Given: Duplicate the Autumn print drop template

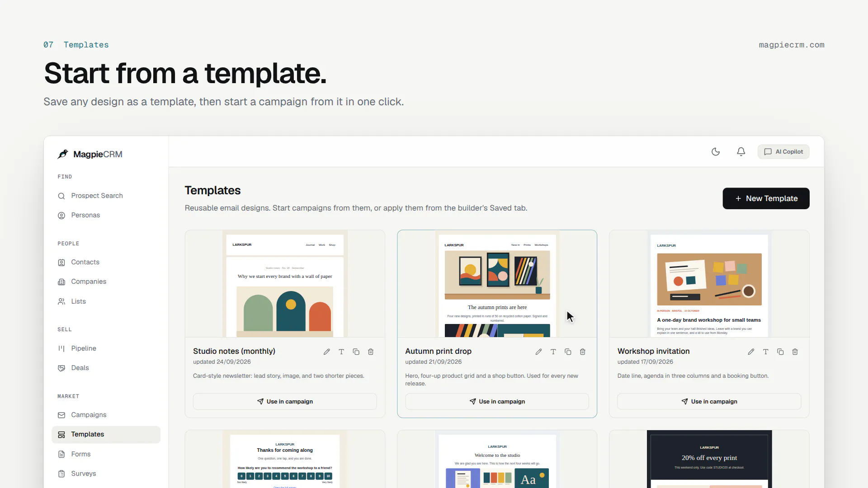Looking at the screenshot, I should pos(568,352).
